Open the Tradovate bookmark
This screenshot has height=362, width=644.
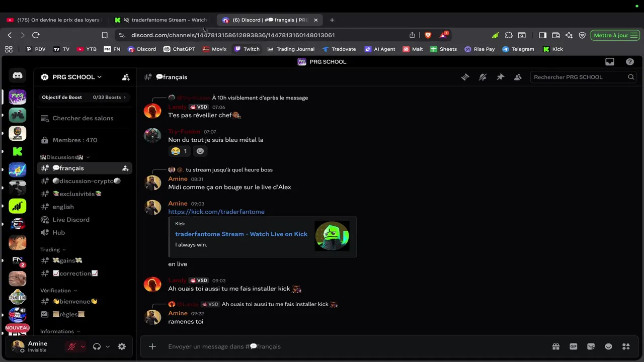coord(339,49)
